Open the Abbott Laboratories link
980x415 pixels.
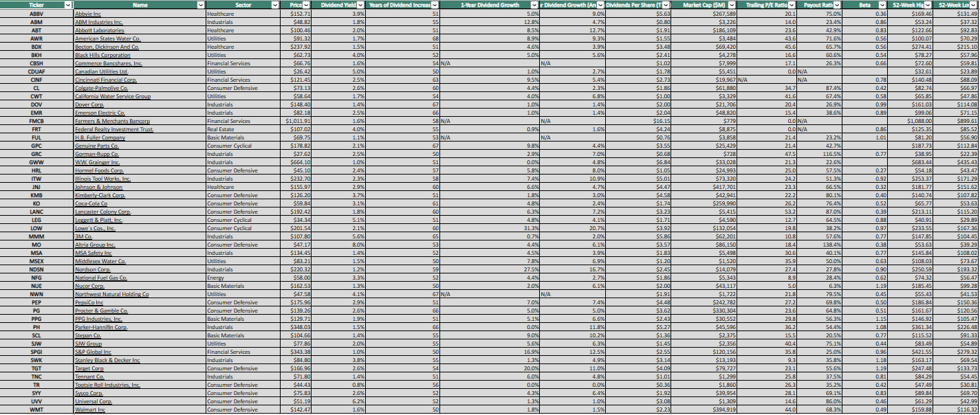point(99,30)
